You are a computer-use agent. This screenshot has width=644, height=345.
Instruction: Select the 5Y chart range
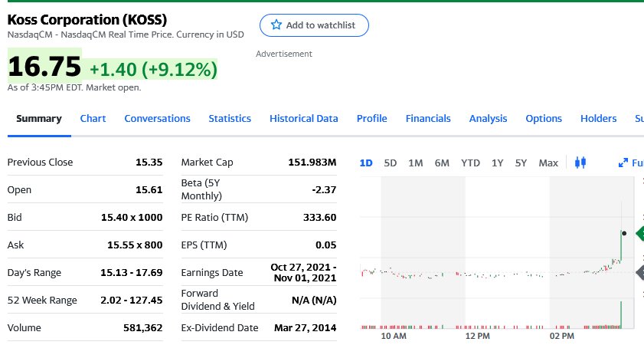(x=521, y=163)
